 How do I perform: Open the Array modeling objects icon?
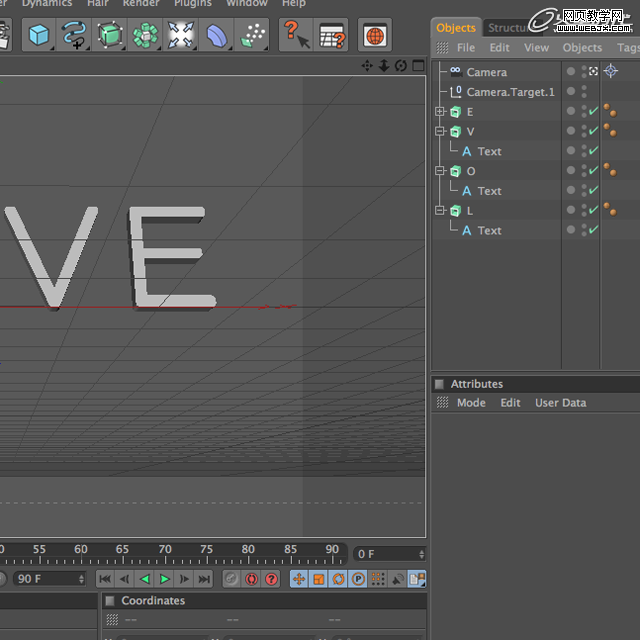[145, 35]
